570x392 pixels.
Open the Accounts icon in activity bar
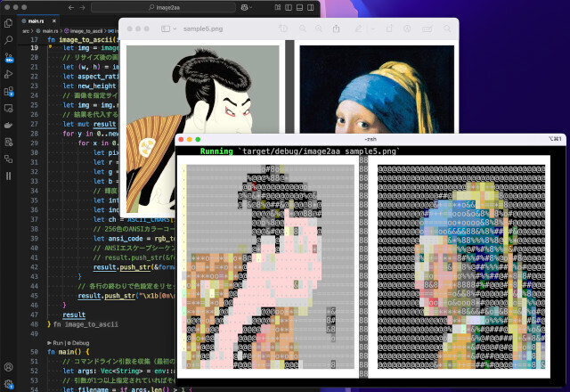point(9,367)
